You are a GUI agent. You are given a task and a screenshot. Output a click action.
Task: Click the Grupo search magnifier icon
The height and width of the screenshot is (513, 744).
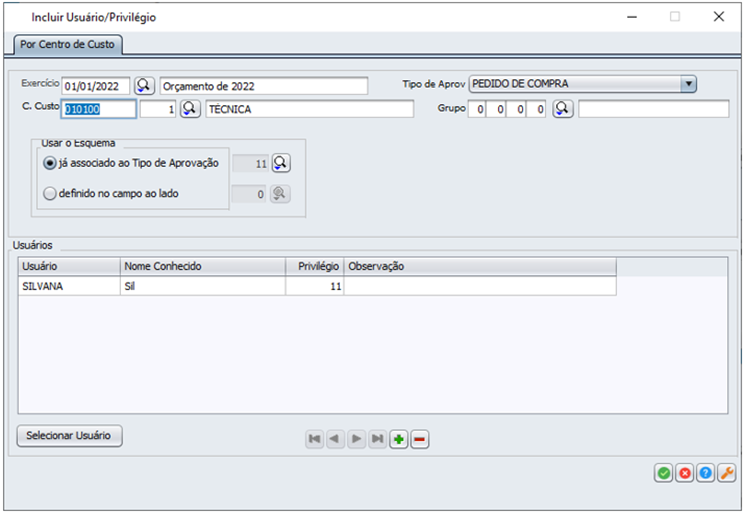point(562,109)
